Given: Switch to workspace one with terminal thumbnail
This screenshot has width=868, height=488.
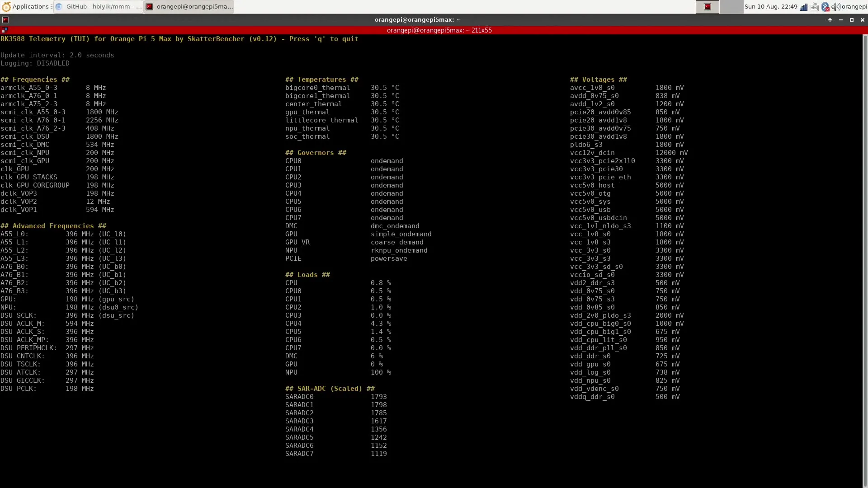Looking at the screenshot, I should [707, 6].
